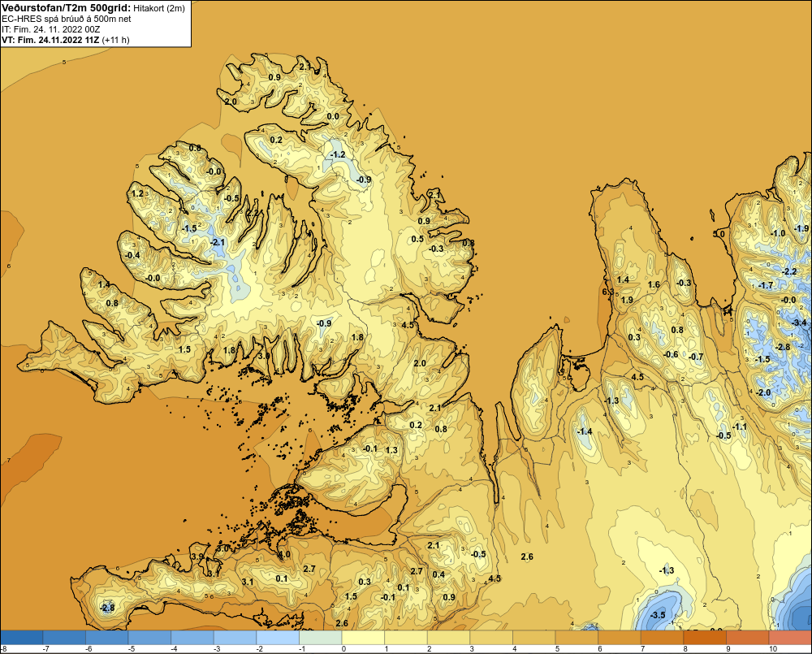Screen dimensions: 812x654
Task: Click the 'IT: Fim. 24. 11. 2022 00Z' line
Action: coord(50,29)
